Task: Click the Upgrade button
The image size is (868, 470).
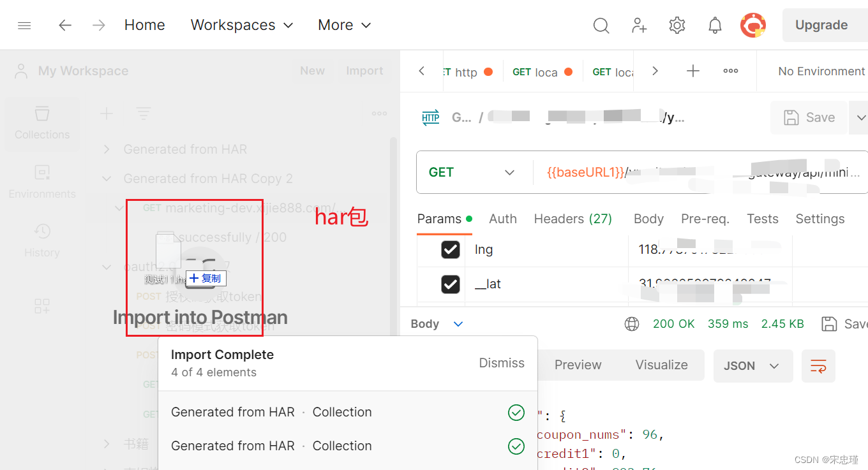Action: point(825,25)
